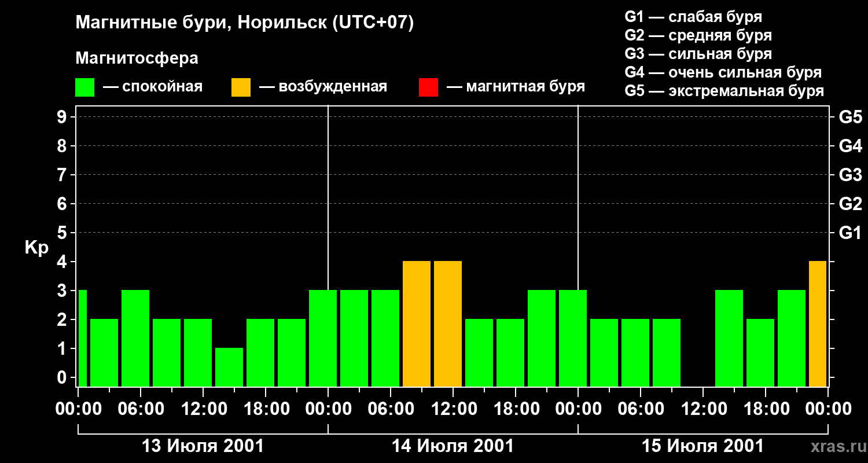
Task: Click the narrow green bar at chart start
Action: 82,338
